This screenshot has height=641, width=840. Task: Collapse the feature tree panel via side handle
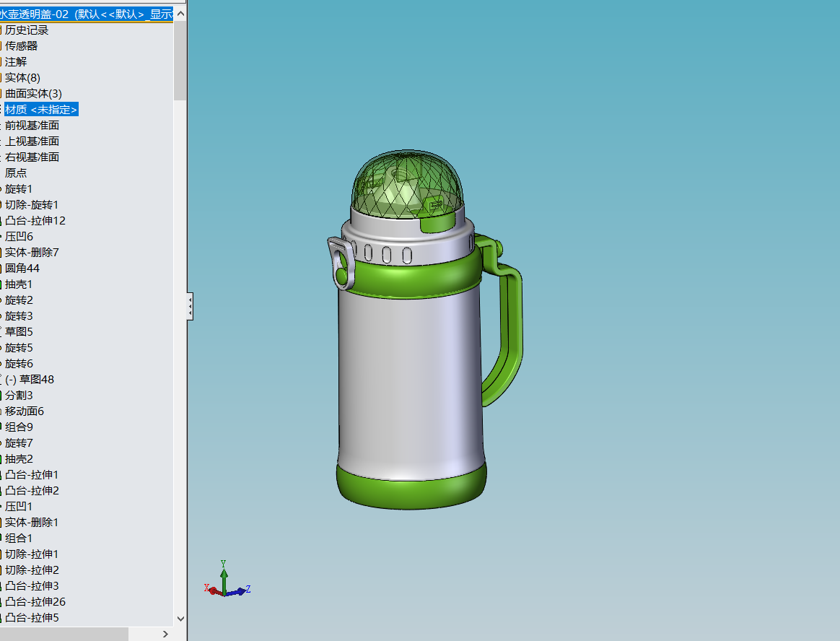tap(191, 307)
